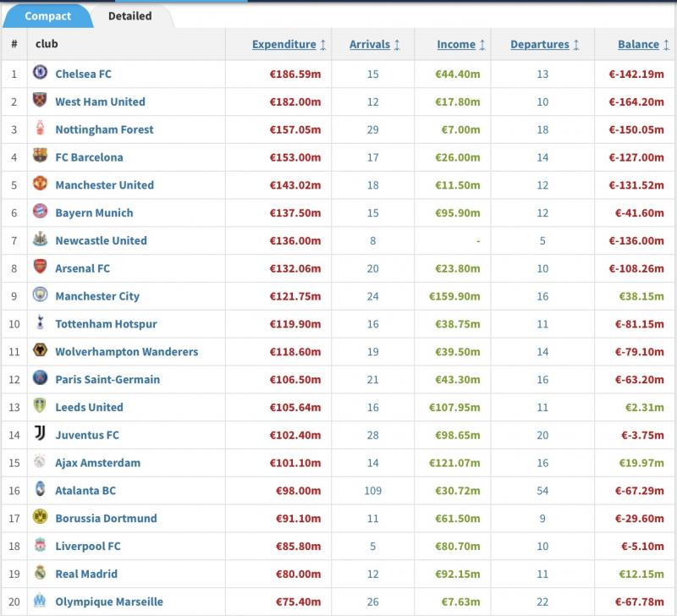Click the Nottingham Forest crest icon

tap(40, 127)
